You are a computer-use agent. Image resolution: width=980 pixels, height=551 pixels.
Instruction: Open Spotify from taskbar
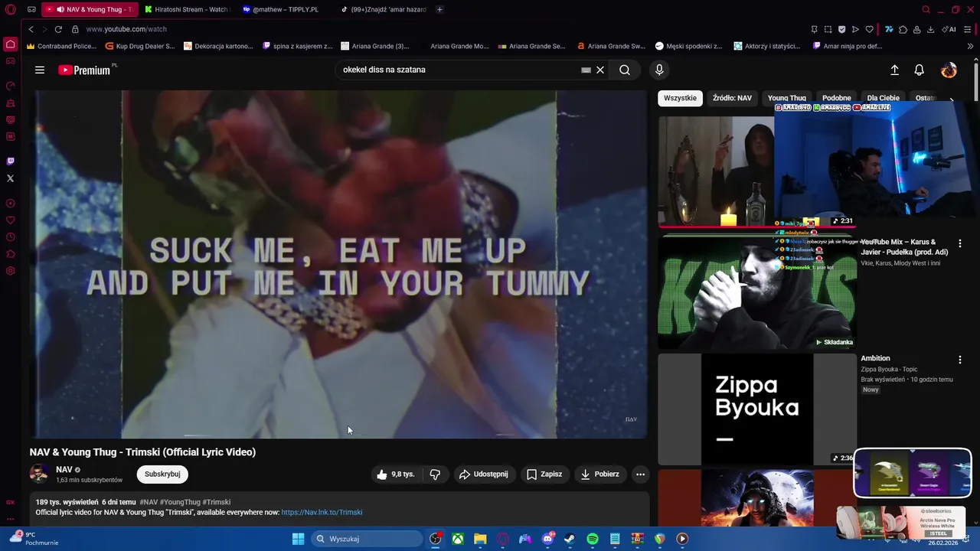(593, 539)
